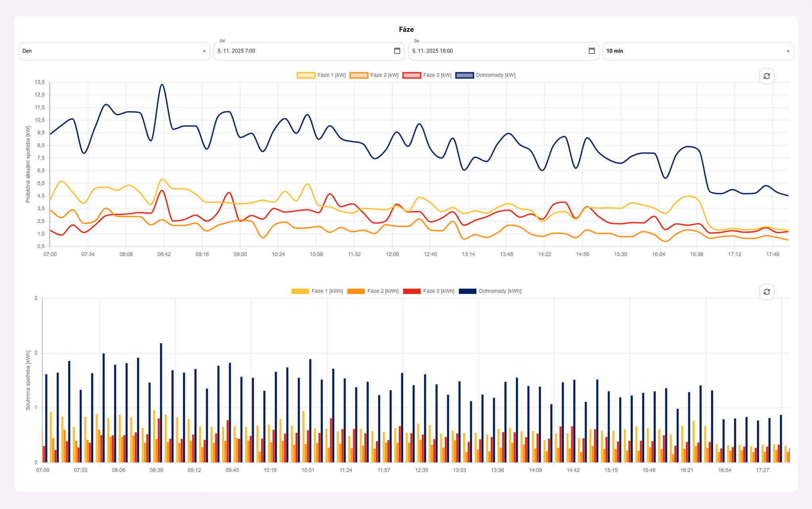Click the Fáze 3 [kWh] red swatch
The height and width of the screenshot is (509, 812).
pos(412,291)
